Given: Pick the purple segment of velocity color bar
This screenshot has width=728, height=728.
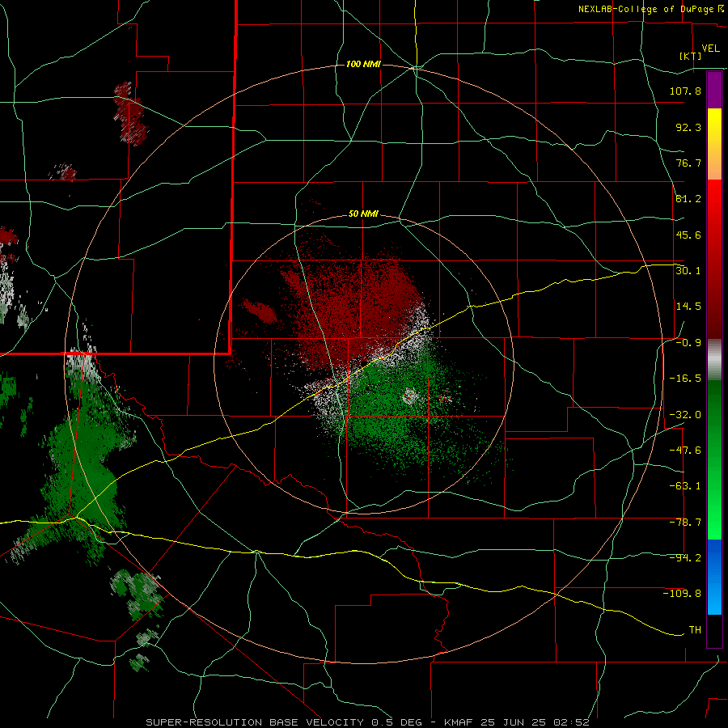Looking at the screenshot, I should 714,90.
